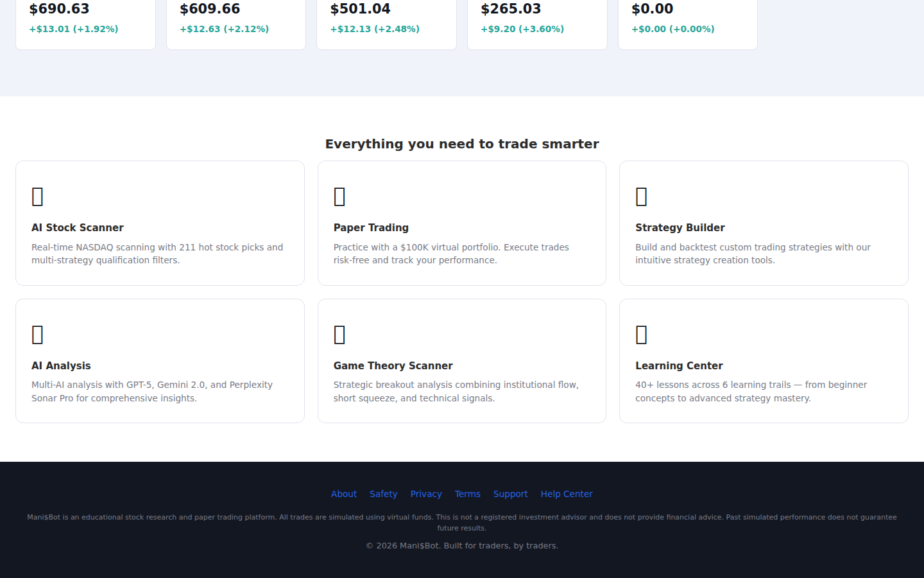Go to the Support page
This screenshot has height=578, width=924.
(x=511, y=494)
